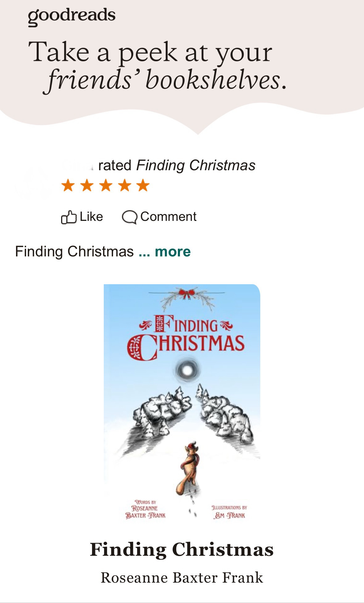Click the Finding Christmas review snippet text
Screen dimensions: 364x603
pyautogui.click(x=74, y=251)
